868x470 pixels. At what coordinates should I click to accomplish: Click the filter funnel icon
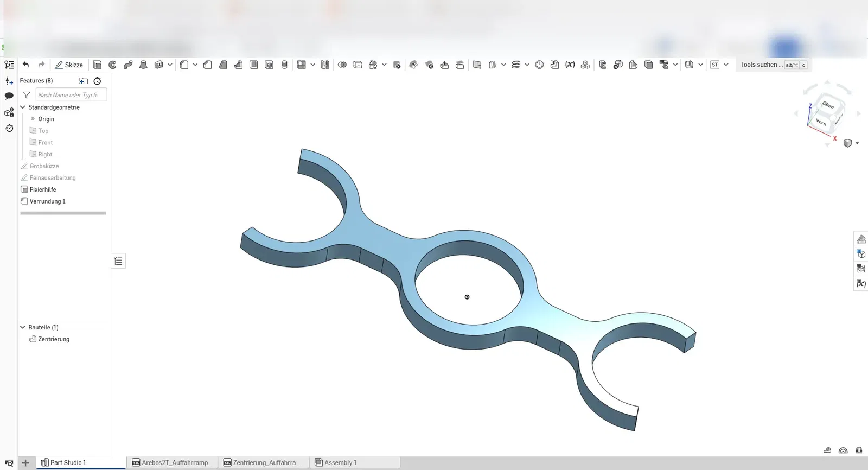coord(26,95)
